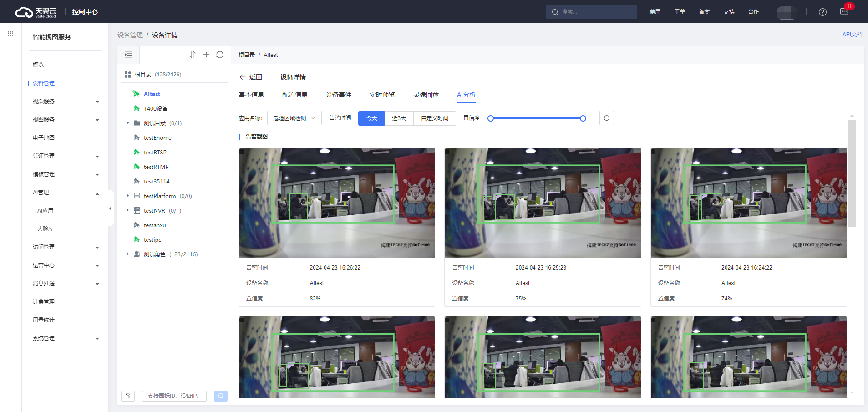
Task: Open the help question mark icon
Action: click(x=822, y=12)
